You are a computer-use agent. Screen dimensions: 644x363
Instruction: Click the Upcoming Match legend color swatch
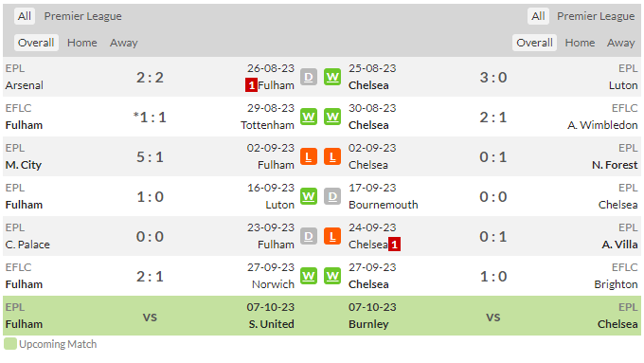coord(10,344)
